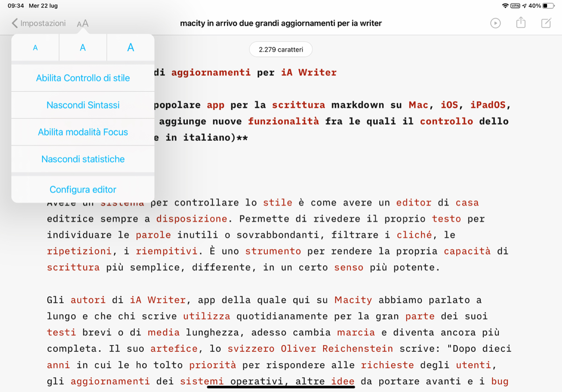Image resolution: width=562 pixels, height=392 pixels.
Task: Tap the home indicator bar
Action: [x=281, y=386]
